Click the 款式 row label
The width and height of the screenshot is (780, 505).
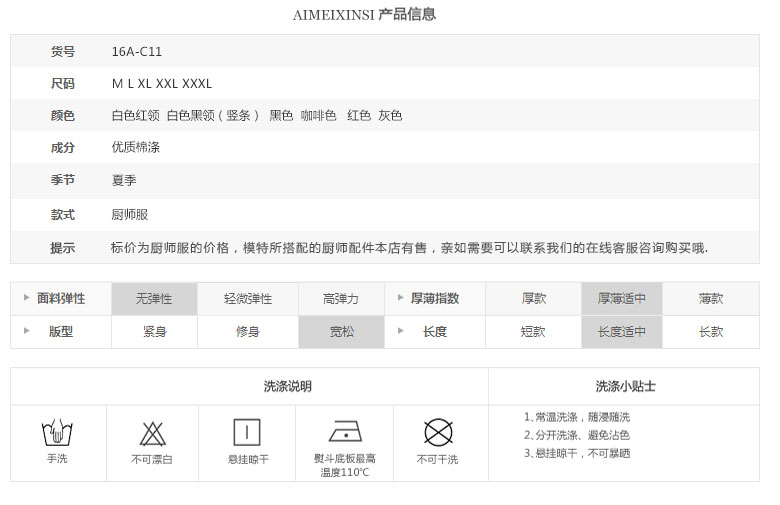[x=63, y=215]
